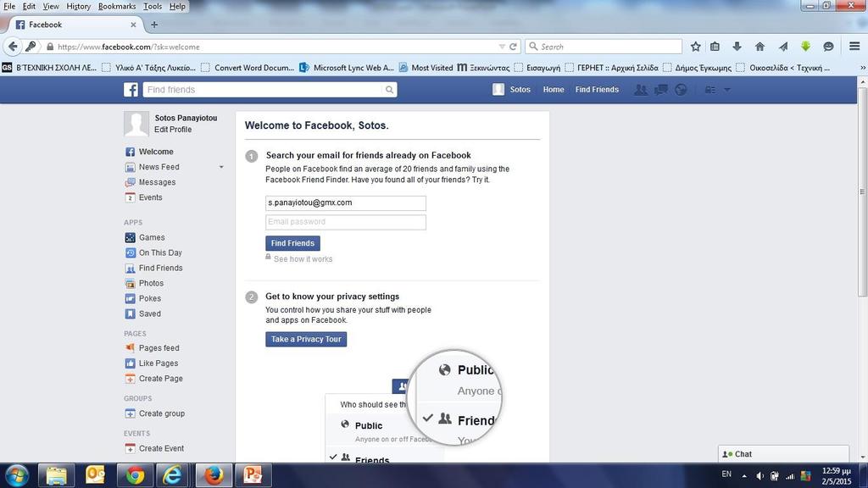Click the Email password field
This screenshot has height=488, width=868.
pyautogui.click(x=346, y=222)
